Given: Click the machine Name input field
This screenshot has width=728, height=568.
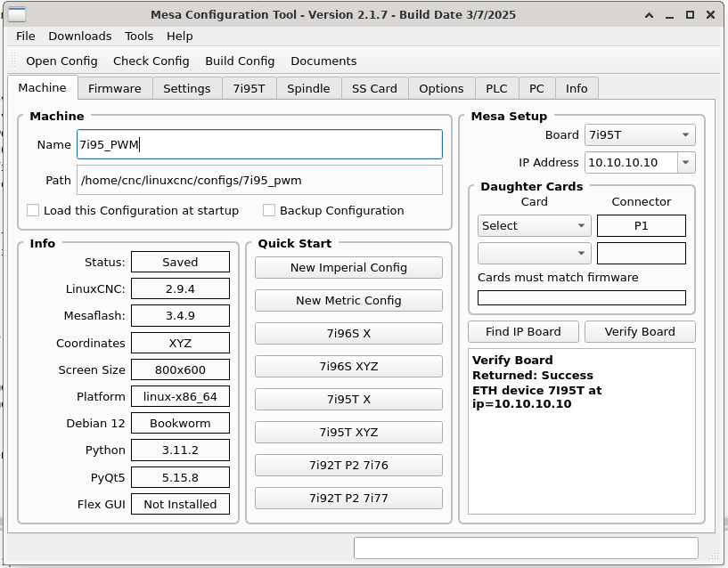Looking at the screenshot, I should [259, 144].
